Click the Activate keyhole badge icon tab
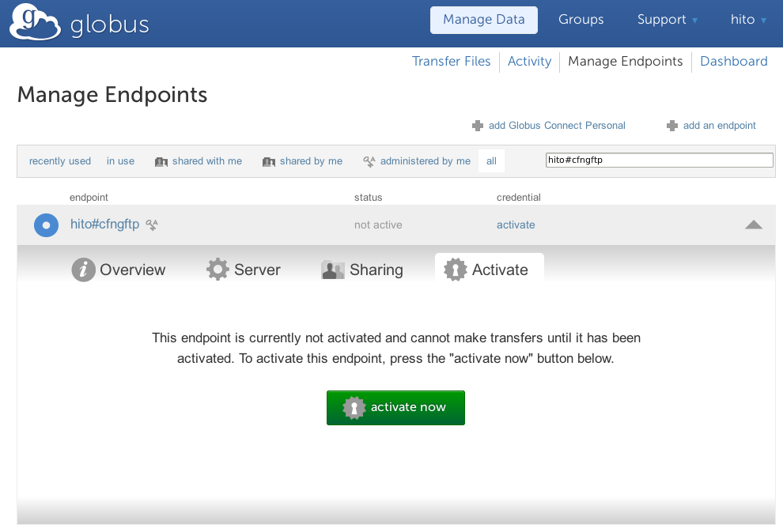Image resolution: width=783 pixels, height=532 pixels. pyautogui.click(x=455, y=270)
